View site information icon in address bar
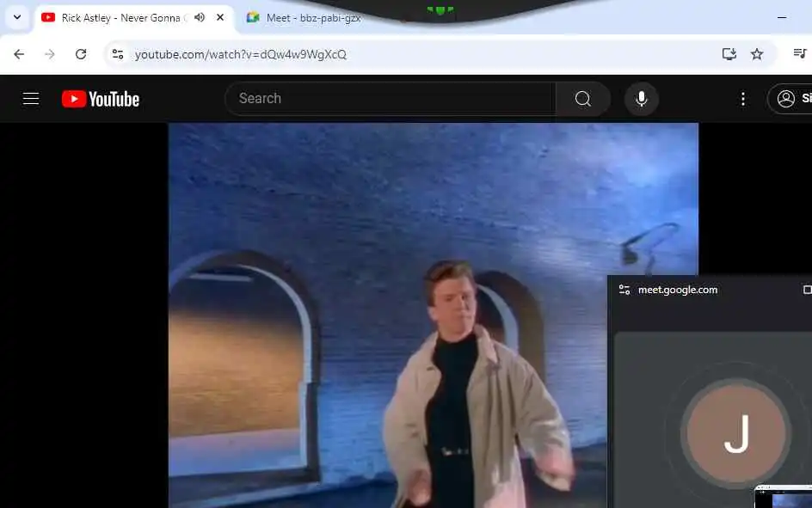 [118, 54]
